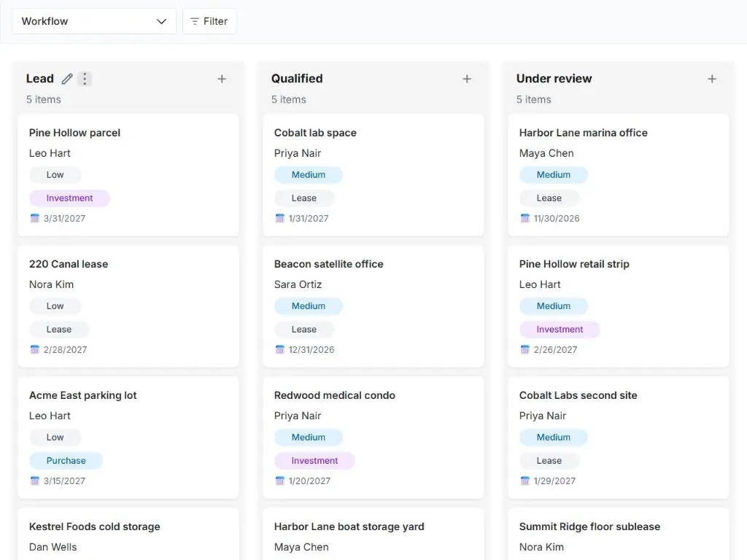Viewport: 747px width, 560px height.
Task: Click calendar icon on Beacon satellite office card
Action: 279,349
